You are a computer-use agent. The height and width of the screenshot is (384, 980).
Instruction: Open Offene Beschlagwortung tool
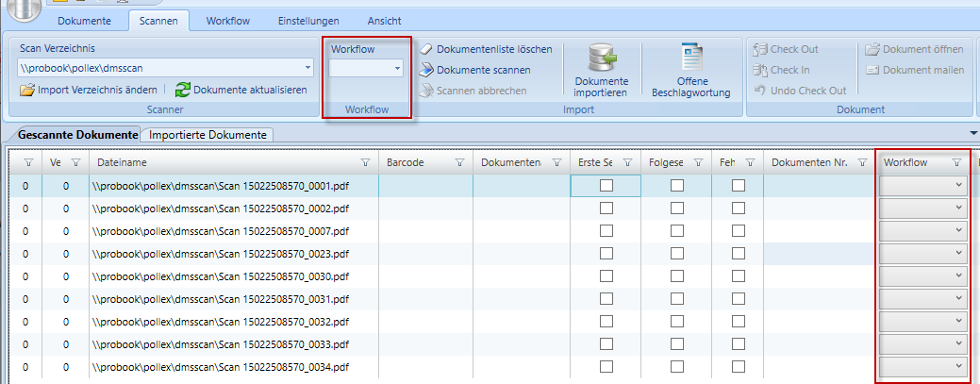tap(690, 58)
